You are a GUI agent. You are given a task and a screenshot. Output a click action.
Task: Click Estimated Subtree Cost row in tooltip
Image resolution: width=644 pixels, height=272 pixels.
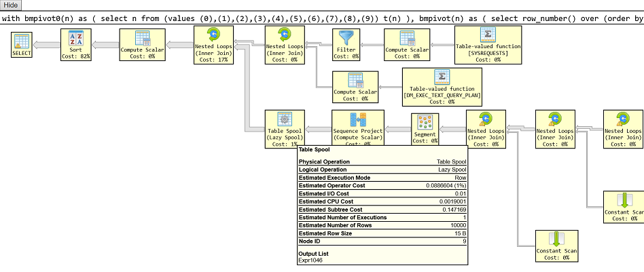(382, 210)
